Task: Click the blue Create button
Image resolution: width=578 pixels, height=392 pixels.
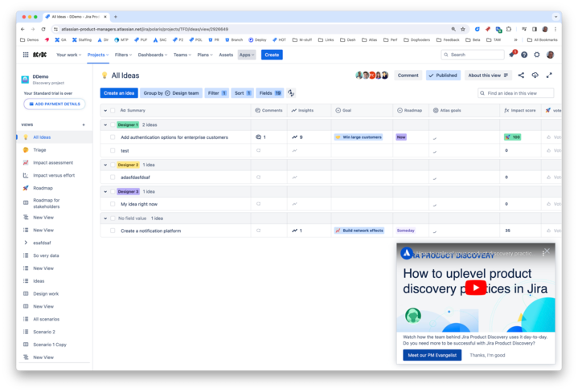Action: (x=272, y=55)
